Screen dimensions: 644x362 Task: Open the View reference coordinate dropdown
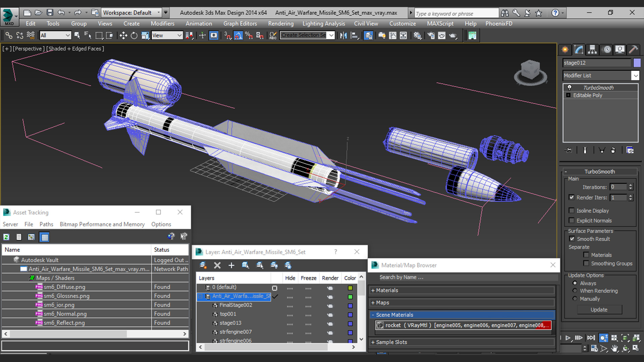pos(167,35)
